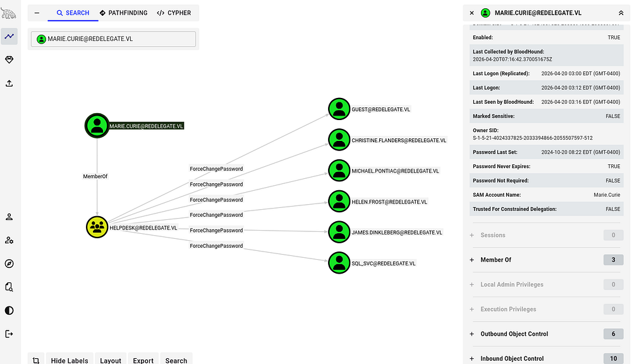Click the logout icon in sidebar
632x364 pixels.
click(x=9, y=334)
